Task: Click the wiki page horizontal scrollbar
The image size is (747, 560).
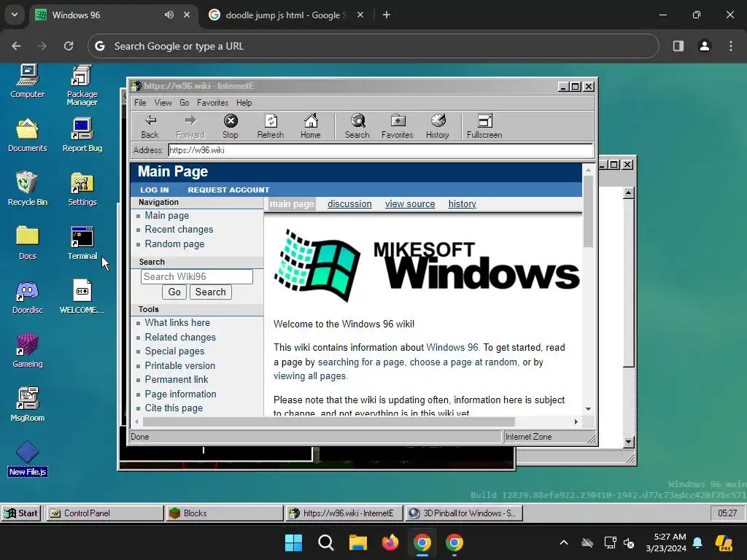Action: click(x=329, y=422)
